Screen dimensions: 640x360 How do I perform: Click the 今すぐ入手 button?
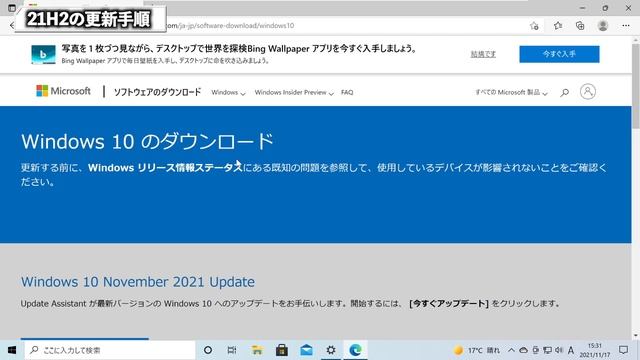tap(559, 54)
